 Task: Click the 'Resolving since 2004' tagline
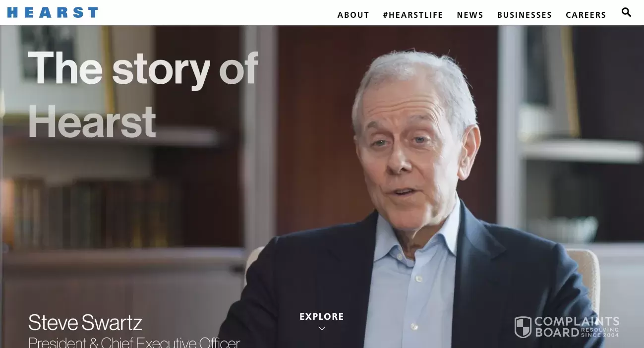tap(600, 332)
